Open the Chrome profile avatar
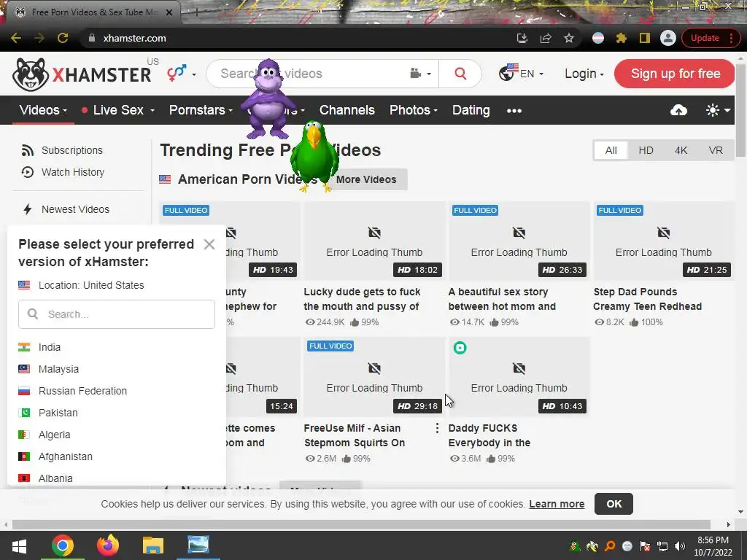The image size is (747, 560). [x=668, y=38]
